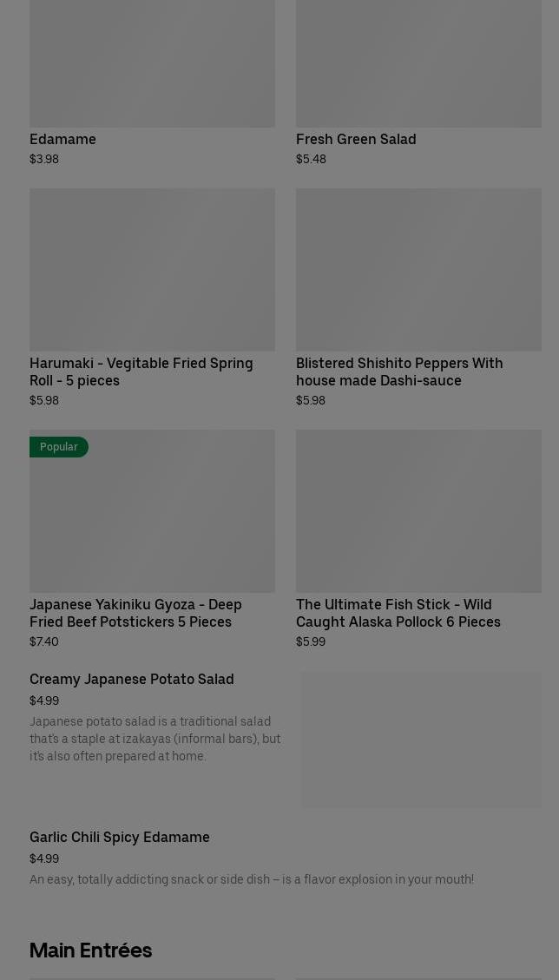Open the Edamame menu item title
559x980 pixels.
click(x=62, y=139)
